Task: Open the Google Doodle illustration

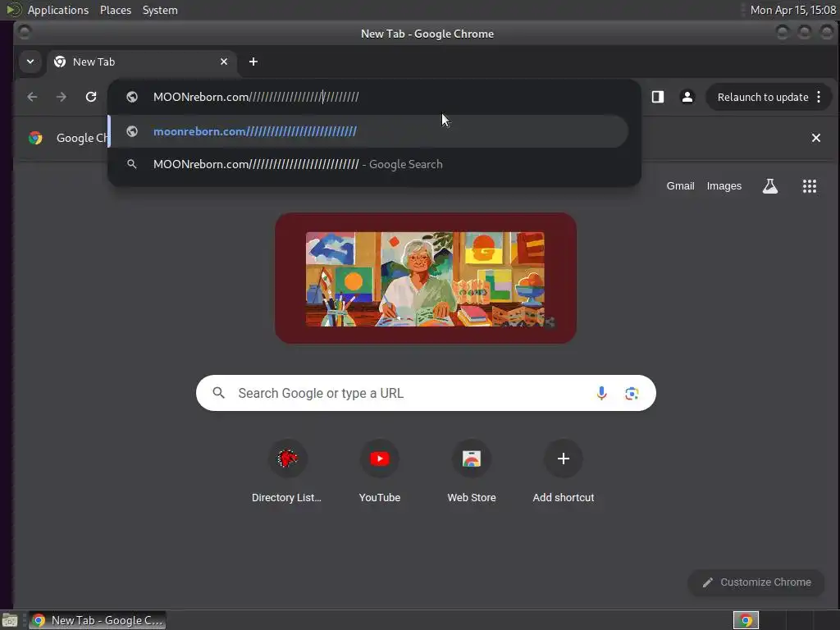Action: pyautogui.click(x=426, y=279)
